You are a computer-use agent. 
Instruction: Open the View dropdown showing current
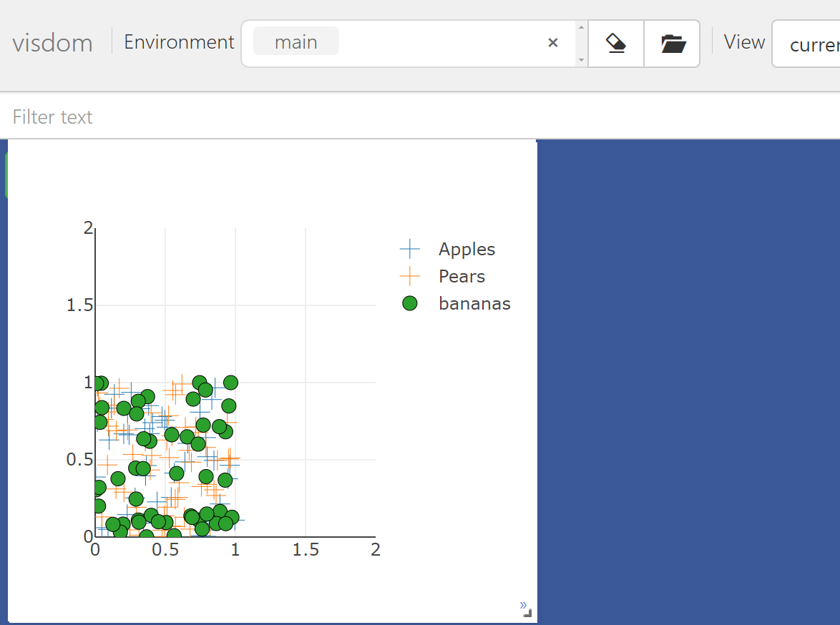click(806, 44)
